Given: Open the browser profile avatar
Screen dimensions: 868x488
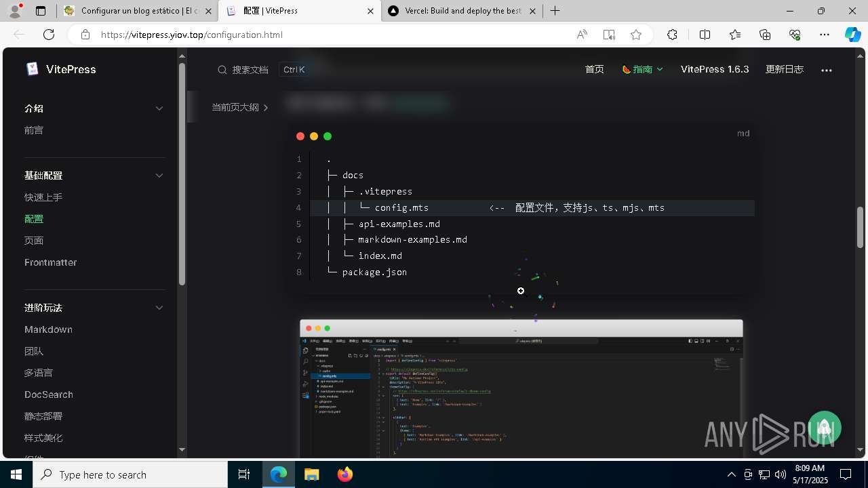Looking at the screenshot, I should (x=15, y=11).
